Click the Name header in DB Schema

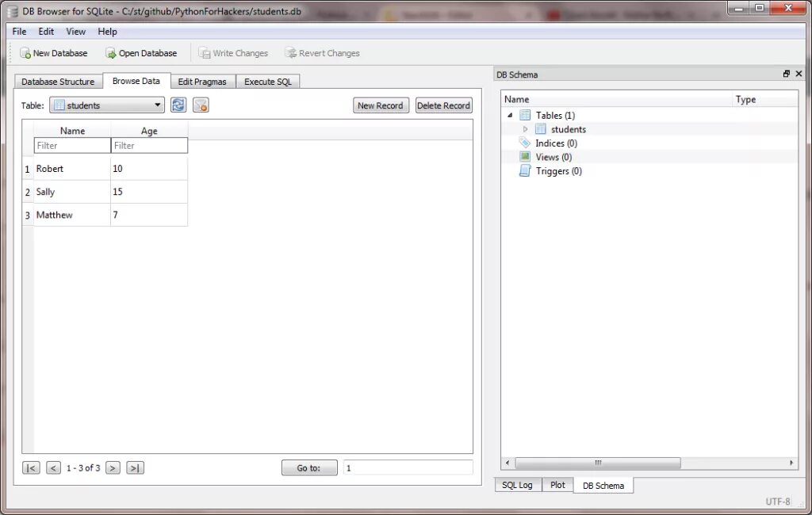(617, 99)
